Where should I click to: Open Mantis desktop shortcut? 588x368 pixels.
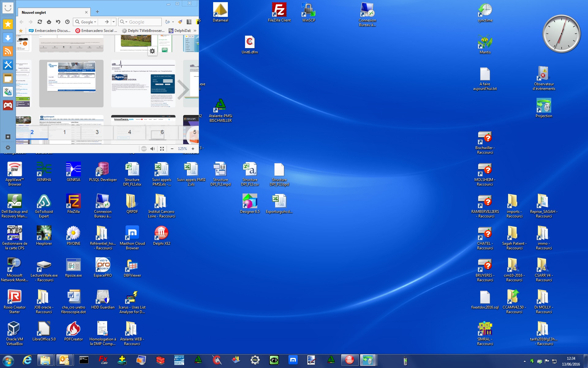pos(485,44)
